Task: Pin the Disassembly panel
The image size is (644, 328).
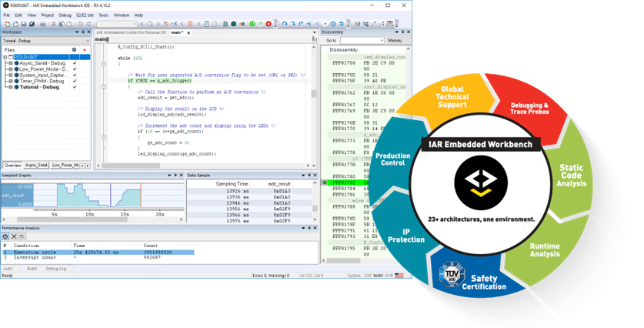Action: click(402, 32)
